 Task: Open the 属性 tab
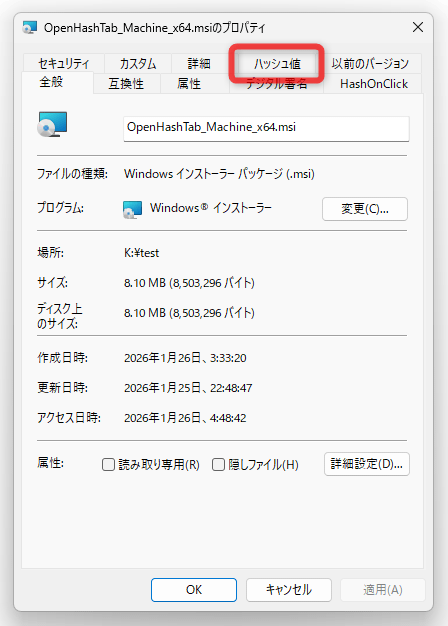pyautogui.click(x=189, y=83)
